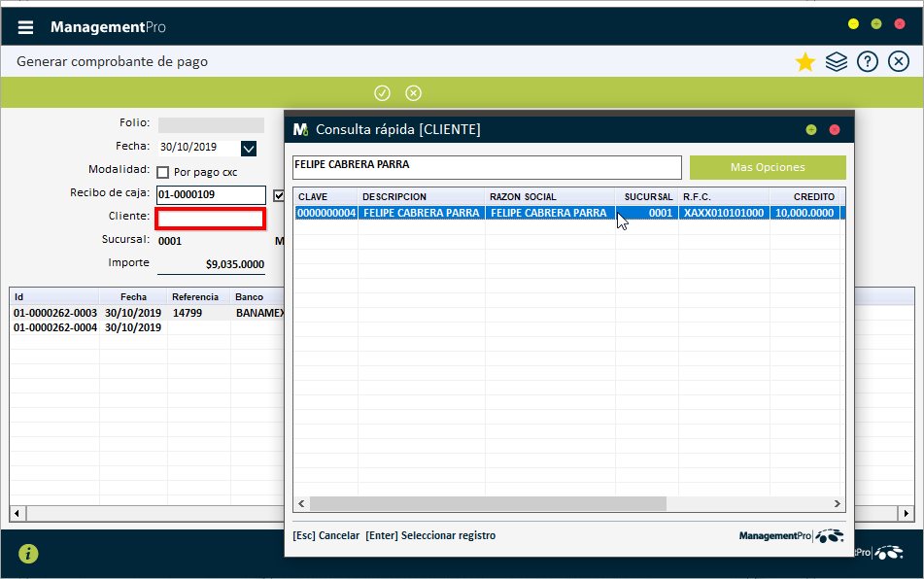Click the Cliente input field
Viewport: 924px width, 579px height.
210,219
